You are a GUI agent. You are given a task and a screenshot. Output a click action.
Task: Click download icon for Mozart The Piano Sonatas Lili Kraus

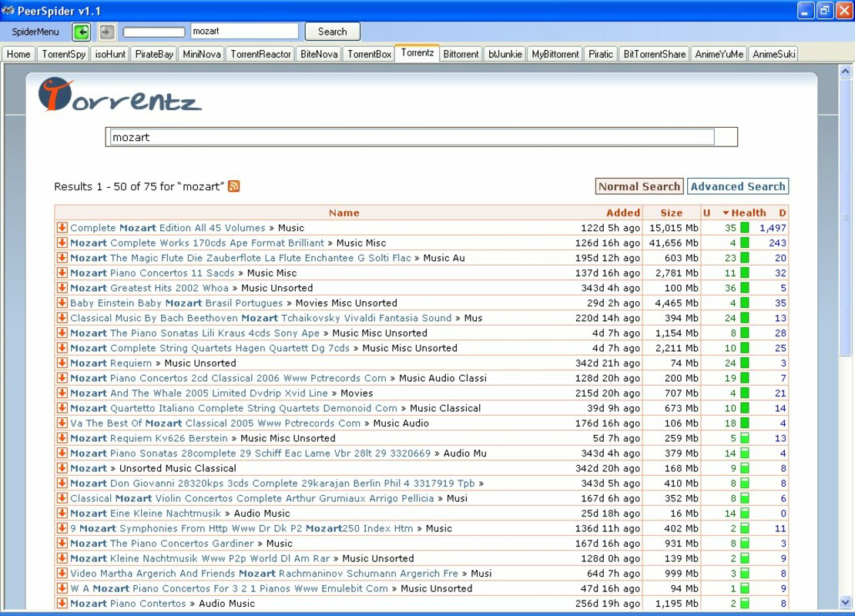[62, 333]
